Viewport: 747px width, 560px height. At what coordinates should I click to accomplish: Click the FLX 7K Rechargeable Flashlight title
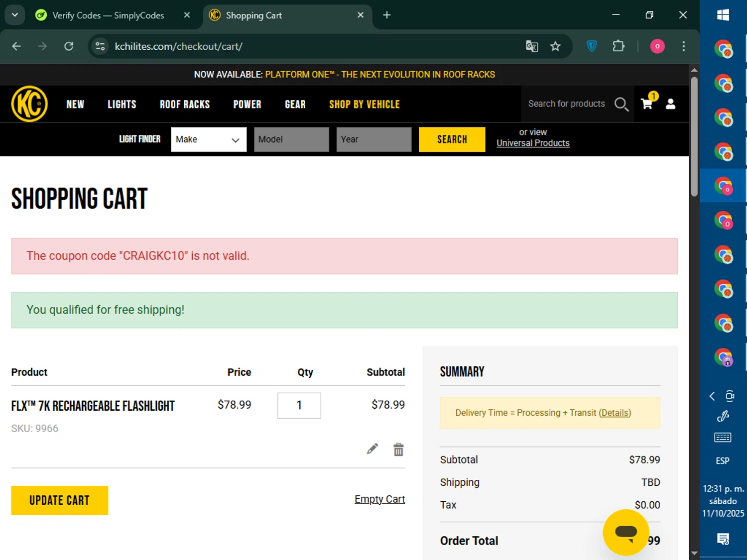(x=93, y=406)
